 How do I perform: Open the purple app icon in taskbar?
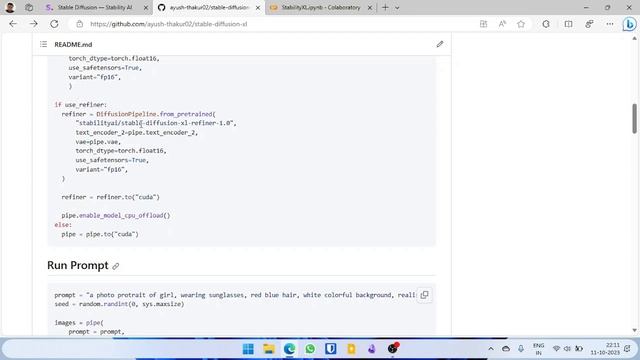point(371,349)
